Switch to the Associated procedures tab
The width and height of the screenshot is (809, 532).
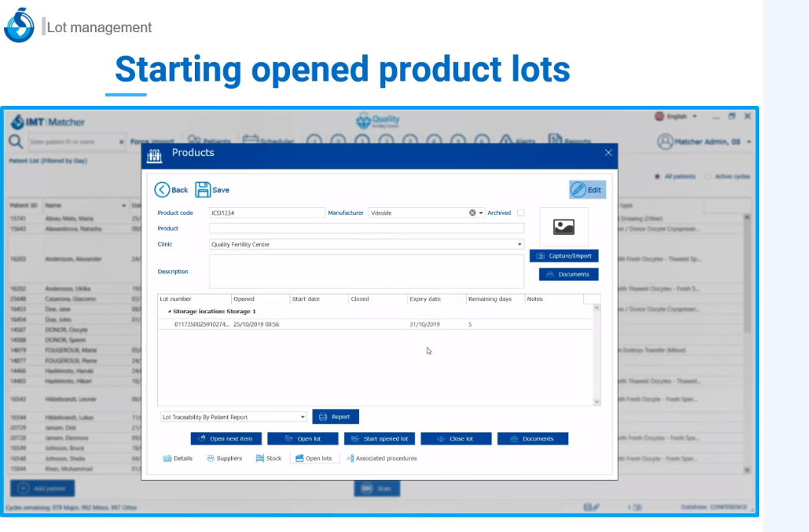[x=381, y=458]
